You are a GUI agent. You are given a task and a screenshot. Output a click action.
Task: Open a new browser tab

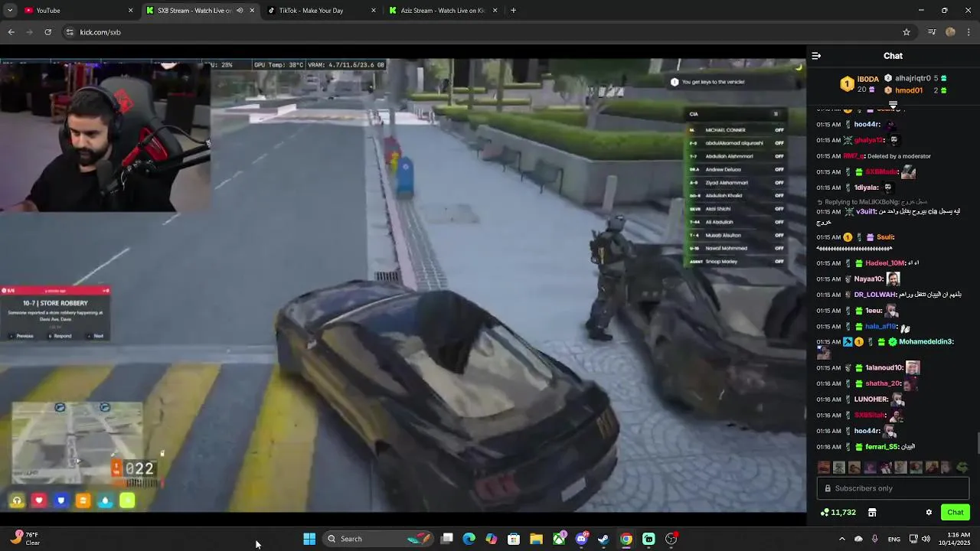(x=513, y=11)
